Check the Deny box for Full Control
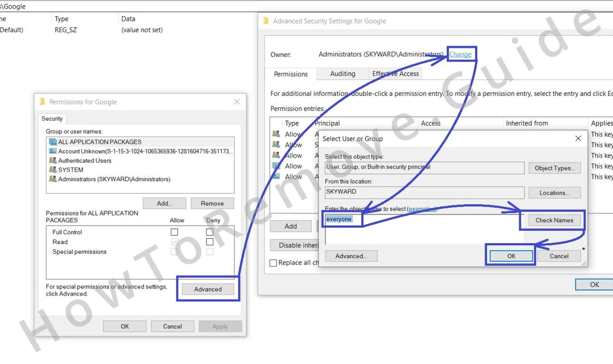This screenshot has width=613, height=364. click(x=210, y=232)
